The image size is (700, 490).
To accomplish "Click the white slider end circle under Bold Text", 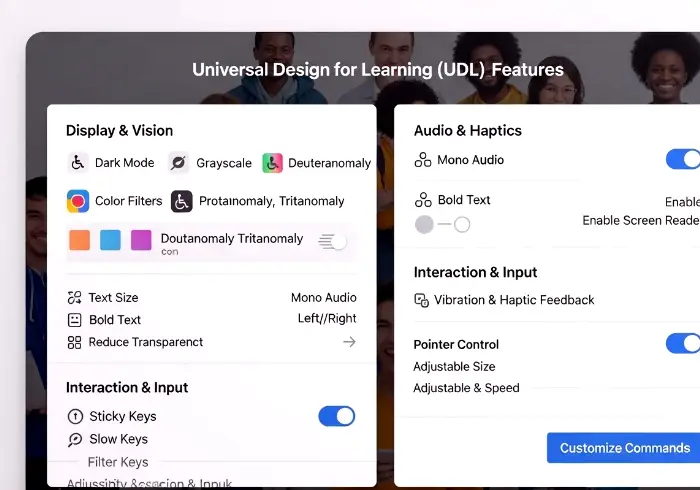I will pyautogui.click(x=462, y=224).
